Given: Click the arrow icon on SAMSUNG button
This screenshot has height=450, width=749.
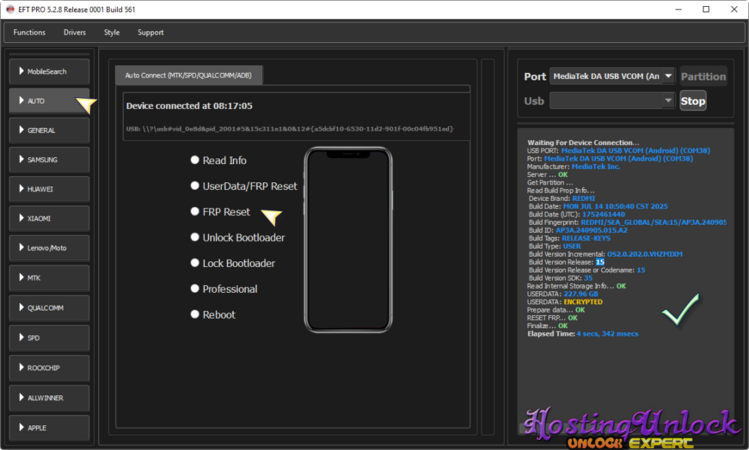Looking at the screenshot, I should (x=20, y=160).
